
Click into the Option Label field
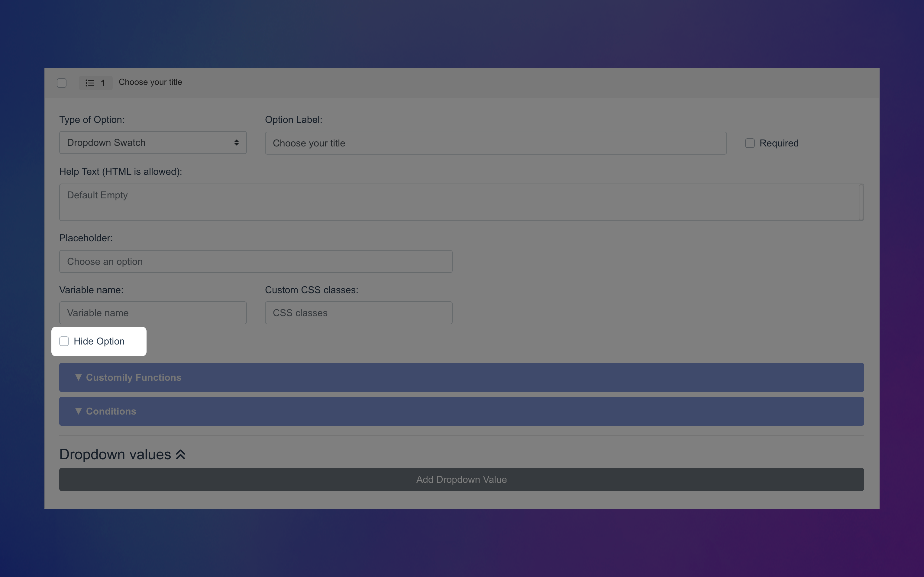coord(495,143)
